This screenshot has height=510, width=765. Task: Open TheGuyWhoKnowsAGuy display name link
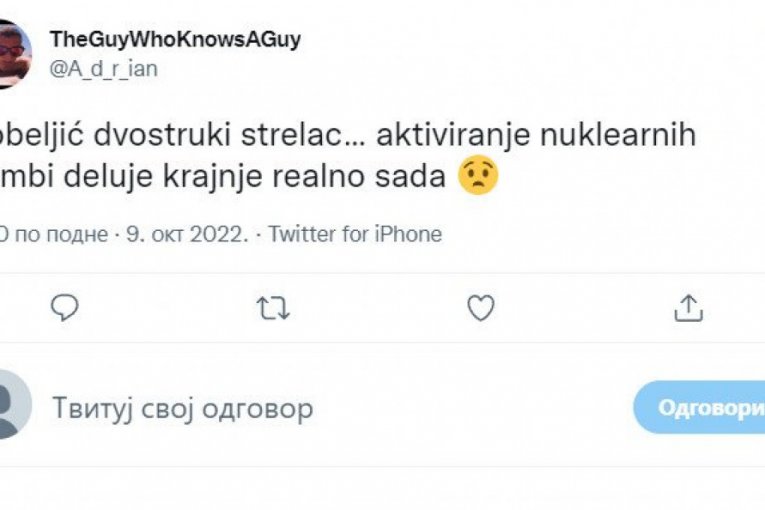(x=175, y=39)
